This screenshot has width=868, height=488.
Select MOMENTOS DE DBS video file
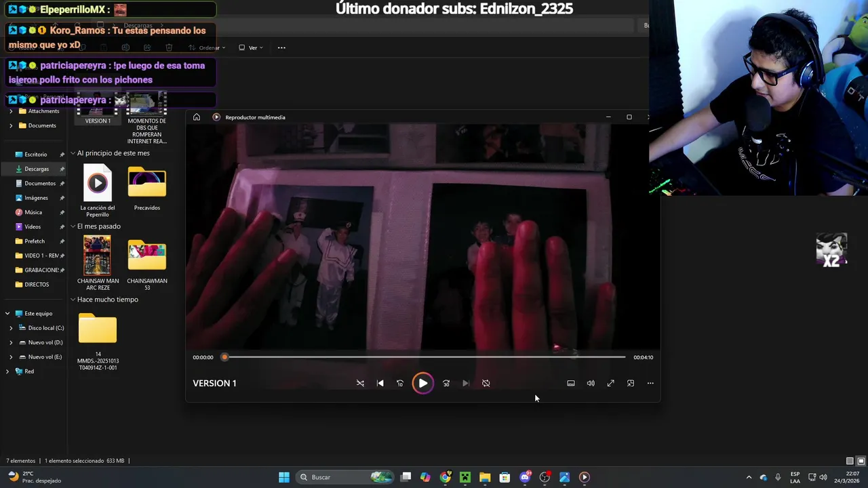pyautogui.click(x=147, y=119)
